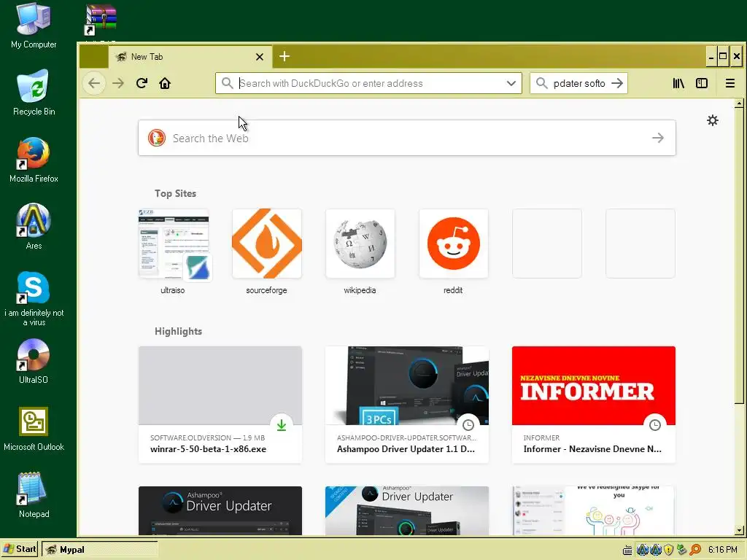Open the first empty top site tile
The height and width of the screenshot is (560, 747).
tap(547, 244)
